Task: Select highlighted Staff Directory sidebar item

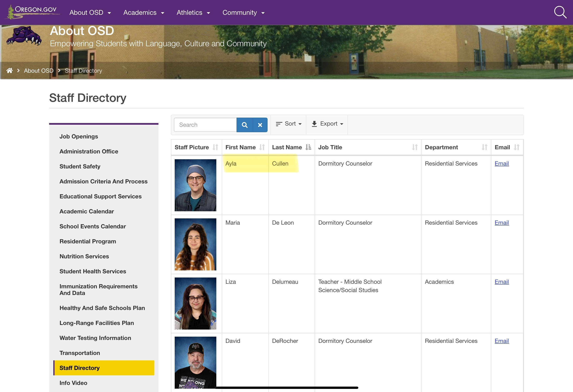Action: point(104,368)
